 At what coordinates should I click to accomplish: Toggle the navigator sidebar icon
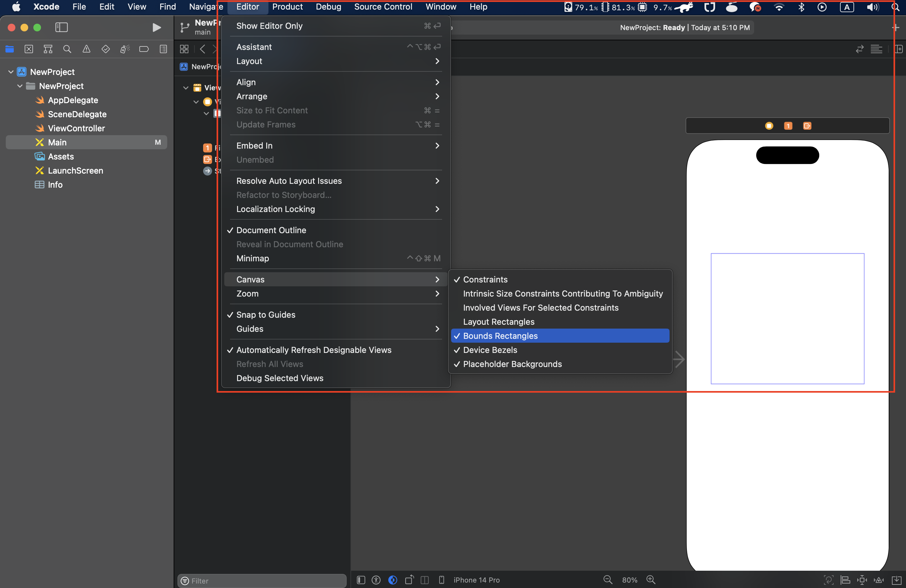[x=61, y=28]
